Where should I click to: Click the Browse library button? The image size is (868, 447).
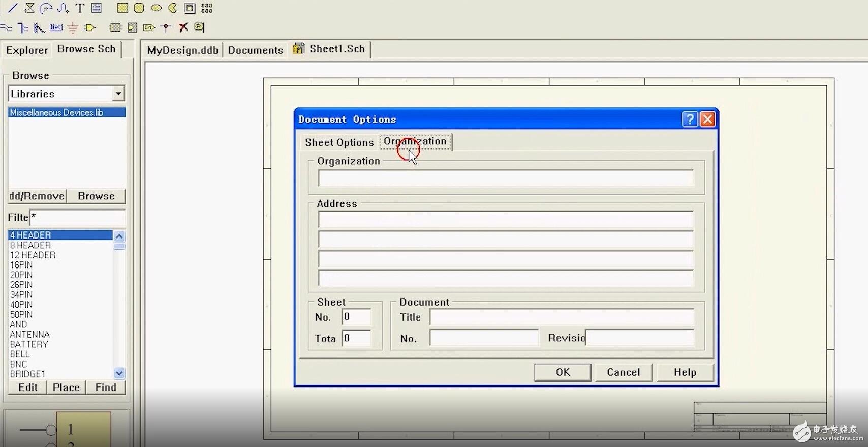point(96,196)
